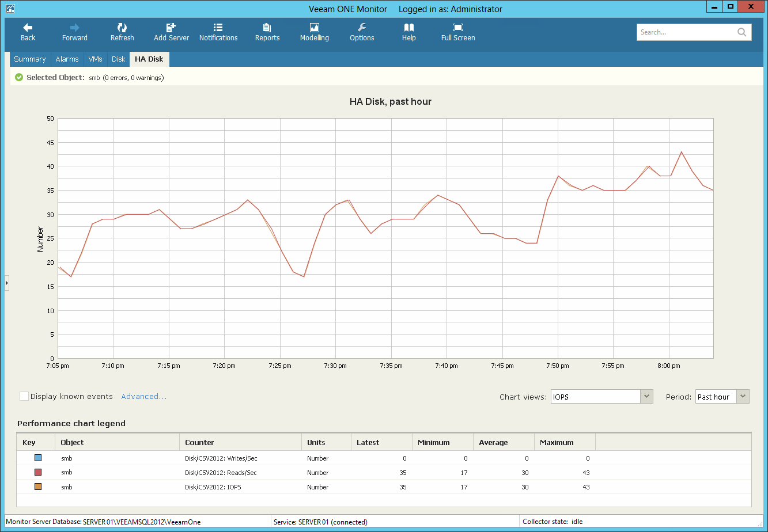
Task: Open the Period Past hour dropdown
Action: (x=722, y=397)
